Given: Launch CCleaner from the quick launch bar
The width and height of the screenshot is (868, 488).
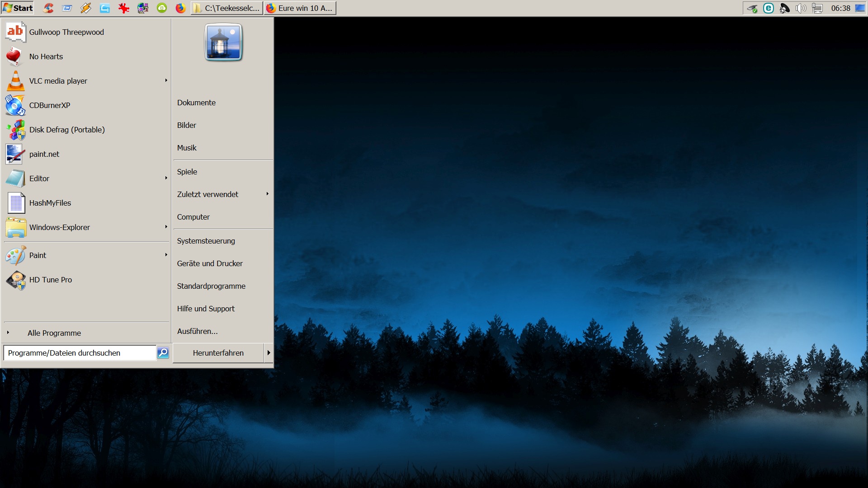Looking at the screenshot, I should (x=48, y=8).
